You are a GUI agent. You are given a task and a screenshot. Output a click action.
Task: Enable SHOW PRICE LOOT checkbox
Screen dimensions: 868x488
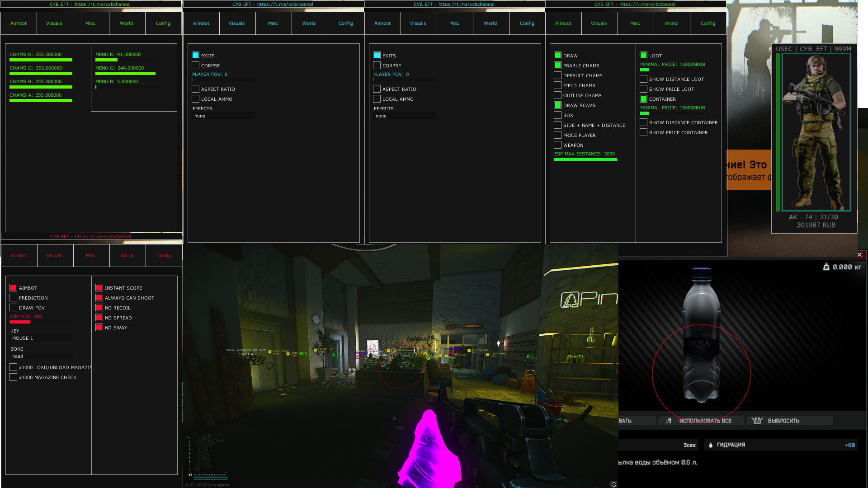(644, 89)
